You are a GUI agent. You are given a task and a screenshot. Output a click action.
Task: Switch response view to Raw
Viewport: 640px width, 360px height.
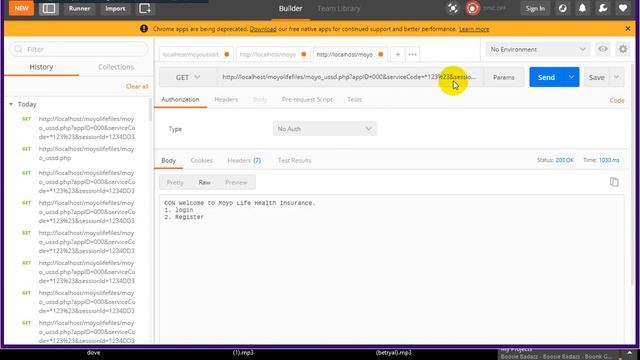[204, 182]
